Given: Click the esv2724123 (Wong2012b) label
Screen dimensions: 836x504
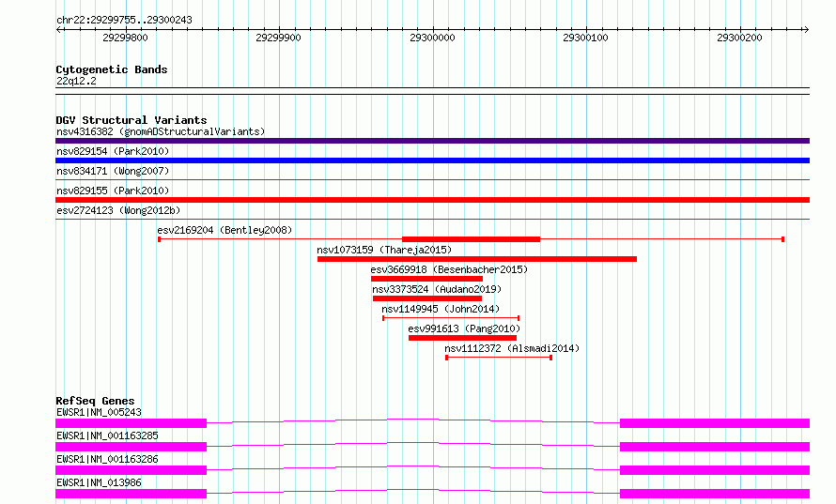Looking at the screenshot, I should (x=118, y=210).
